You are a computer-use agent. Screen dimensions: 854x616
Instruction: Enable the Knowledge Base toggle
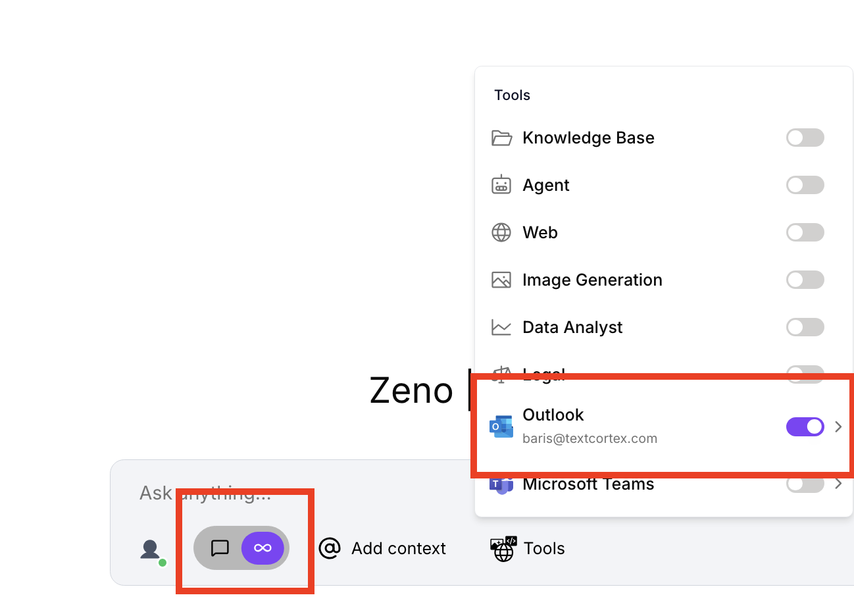click(x=805, y=138)
